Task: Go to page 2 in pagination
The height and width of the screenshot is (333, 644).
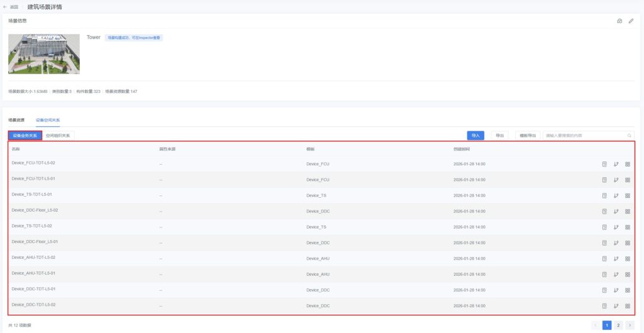Action: point(618,325)
